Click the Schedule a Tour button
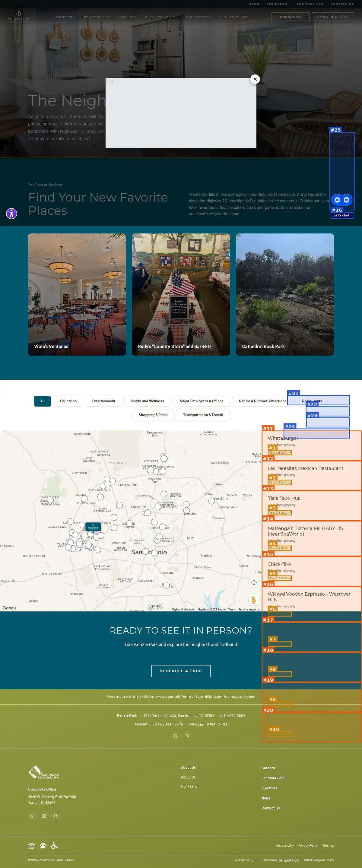Viewport: 362px width, 868px height. pos(181,671)
